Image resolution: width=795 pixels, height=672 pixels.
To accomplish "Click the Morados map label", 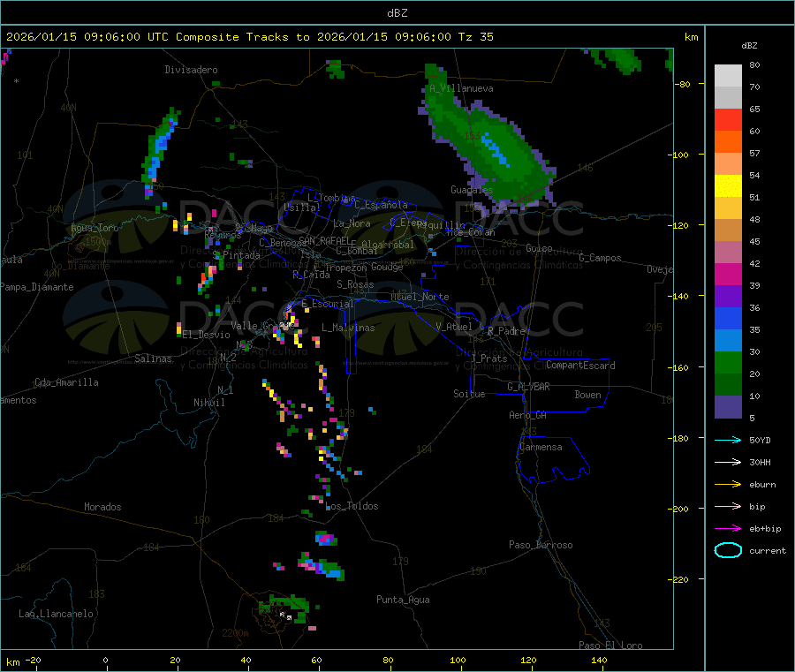I will 102,507.
